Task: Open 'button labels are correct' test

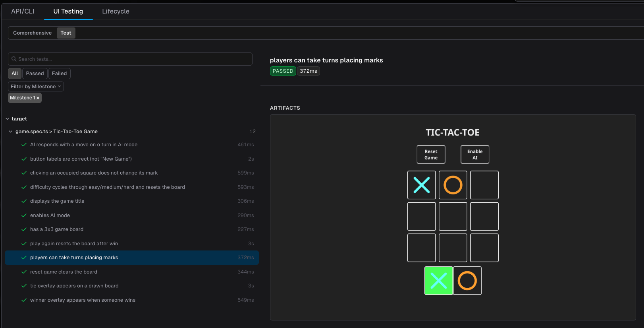Action: [x=131, y=159]
